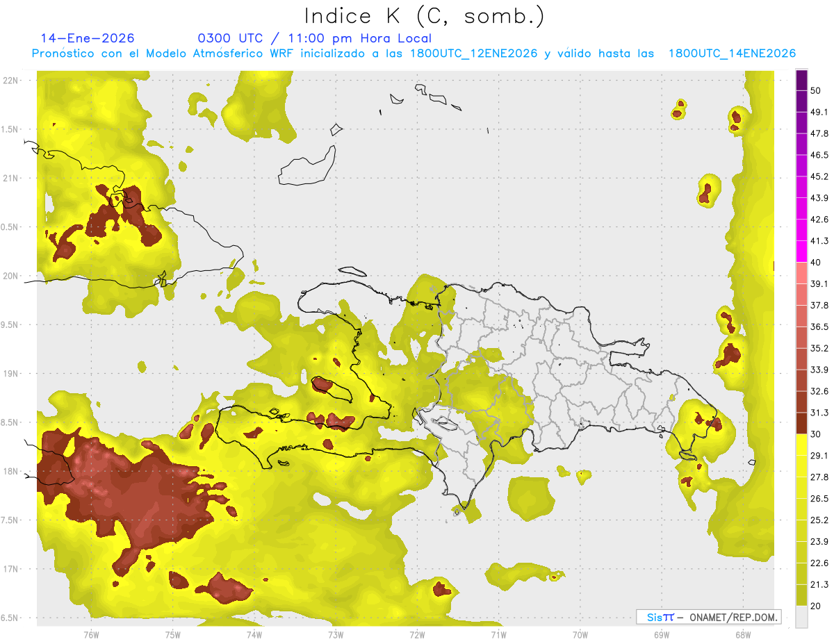Click the latitude label "22N"
This screenshot has width=834, height=644.
pyautogui.click(x=11, y=81)
